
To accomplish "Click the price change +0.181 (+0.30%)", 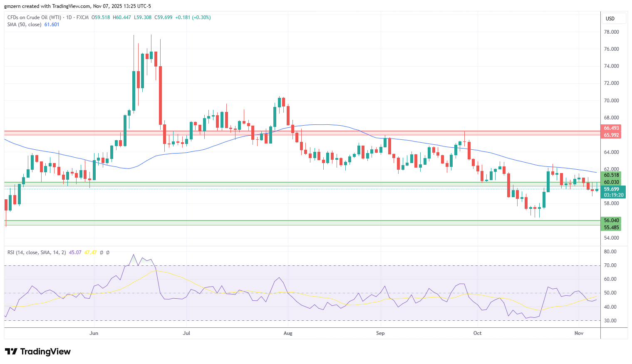I will [x=193, y=17].
